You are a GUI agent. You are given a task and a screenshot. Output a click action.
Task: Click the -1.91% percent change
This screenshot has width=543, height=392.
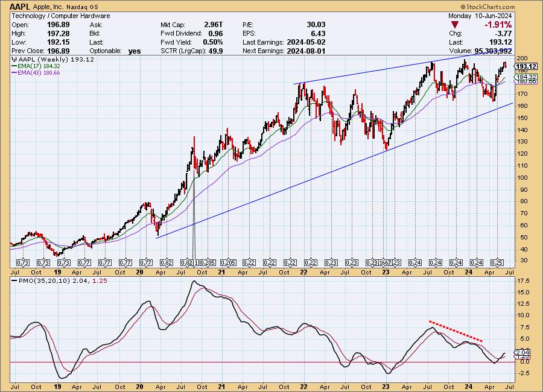[498, 25]
